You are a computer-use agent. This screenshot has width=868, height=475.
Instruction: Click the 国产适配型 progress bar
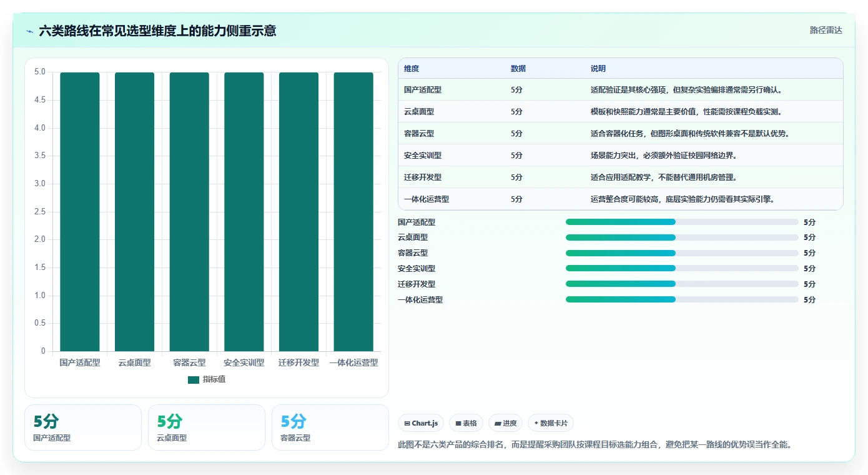[x=682, y=222]
